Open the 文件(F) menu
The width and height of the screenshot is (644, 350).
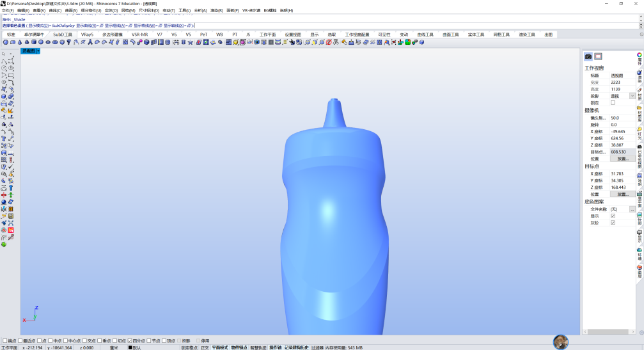tap(8, 10)
